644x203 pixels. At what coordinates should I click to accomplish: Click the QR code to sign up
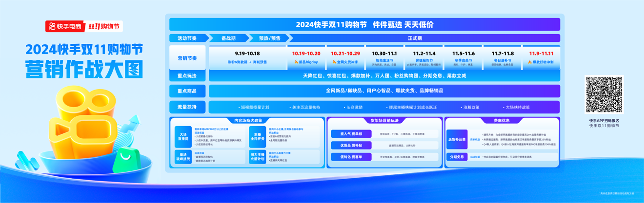pyautogui.click(x=604, y=95)
